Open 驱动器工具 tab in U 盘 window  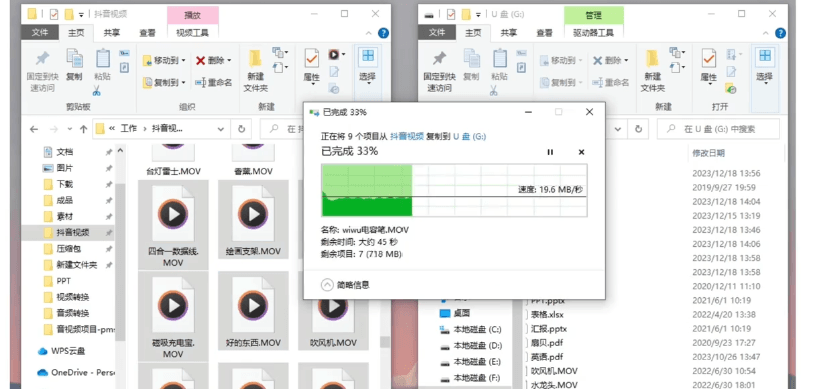(x=593, y=33)
